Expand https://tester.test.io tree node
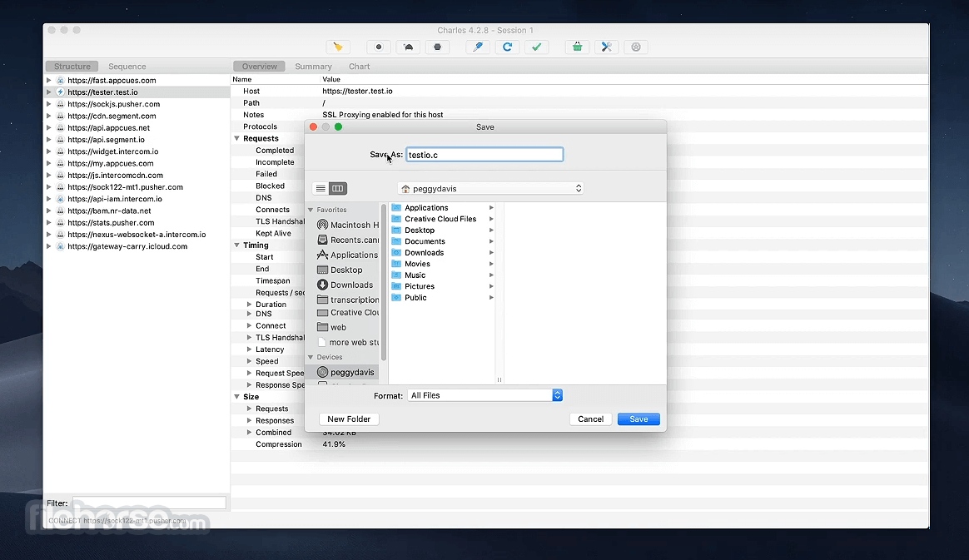The height and width of the screenshot is (560, 969). coord(49,92)
